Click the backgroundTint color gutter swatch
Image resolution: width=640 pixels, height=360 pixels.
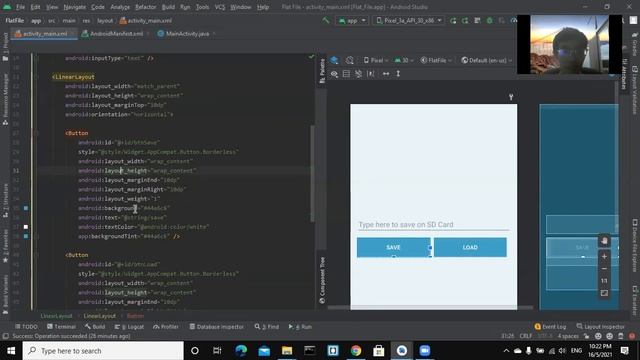[26, 236]
